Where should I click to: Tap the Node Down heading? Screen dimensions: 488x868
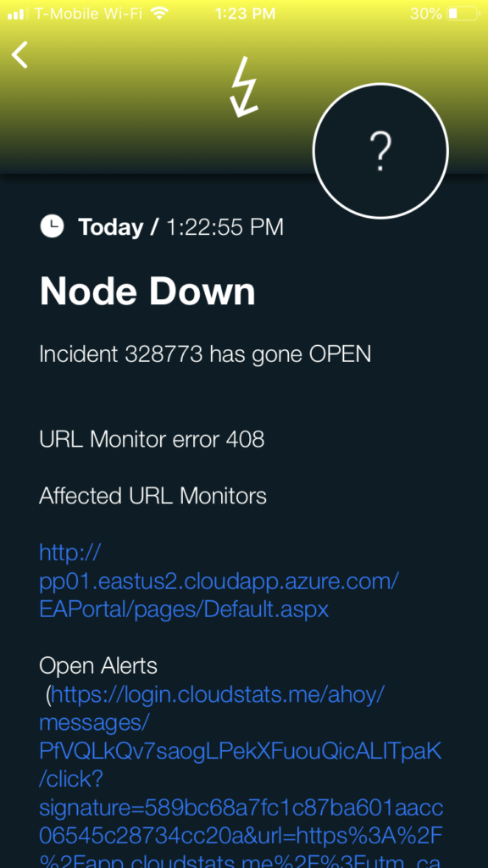point(147,291)
